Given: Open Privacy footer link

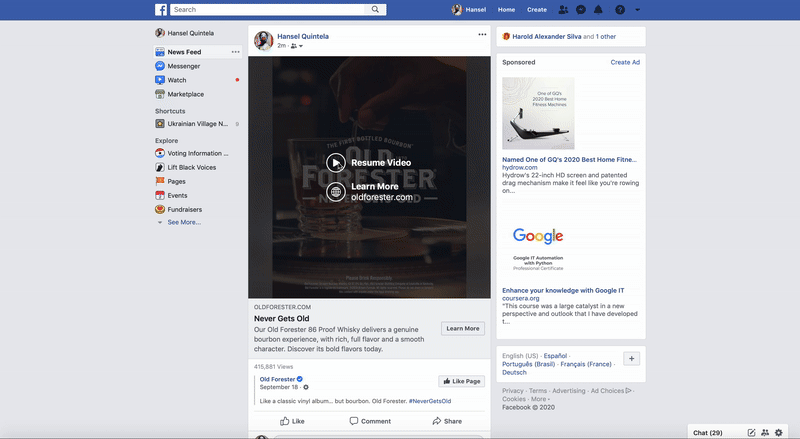Looking at the screenshot, I should [x=513, y=391].
